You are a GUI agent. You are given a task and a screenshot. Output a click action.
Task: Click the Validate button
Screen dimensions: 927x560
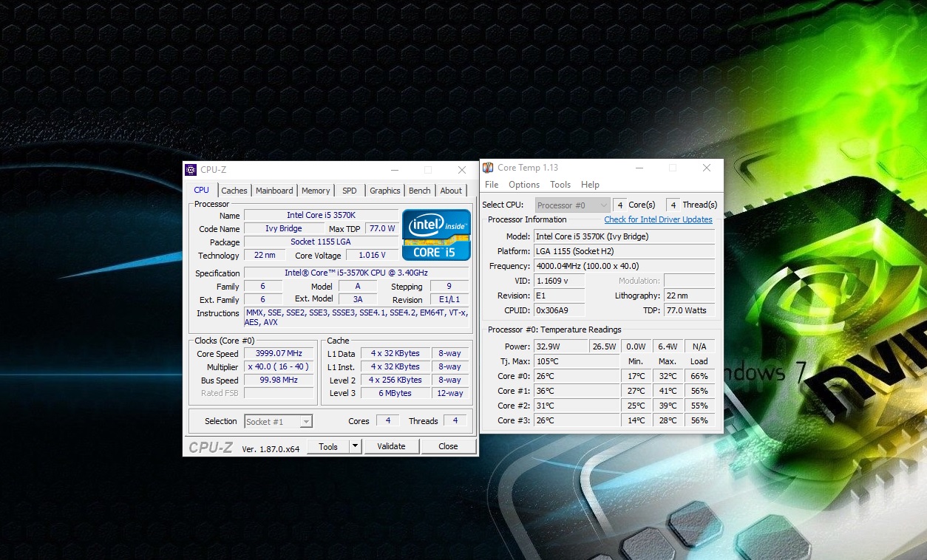click(391, 446)
